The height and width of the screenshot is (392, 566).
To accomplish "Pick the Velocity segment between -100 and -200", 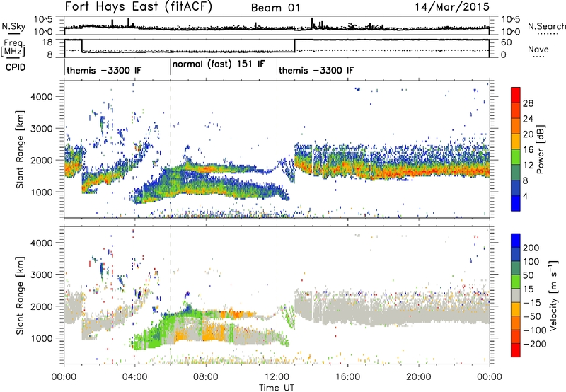I will [x=516, y=337].
